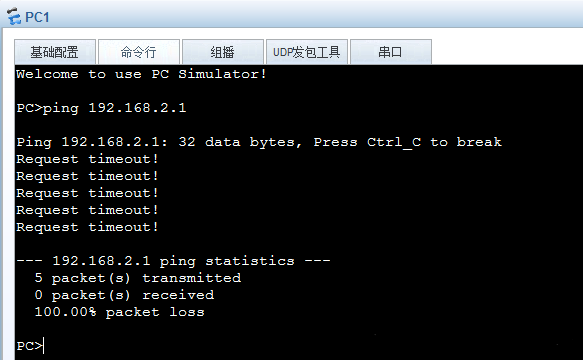This screenshot has width=583, height=360.
Task: Open the 基础配置 tab
Action: point(55,52)
